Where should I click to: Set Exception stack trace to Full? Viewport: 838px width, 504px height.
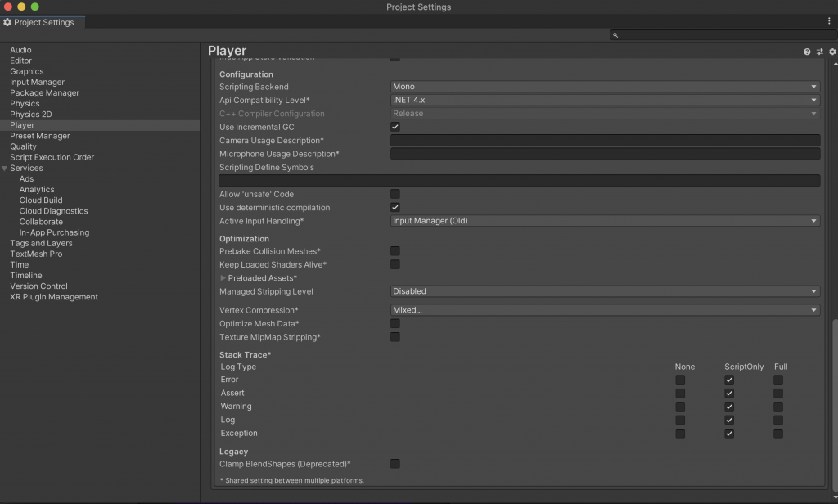coord(777,434)
